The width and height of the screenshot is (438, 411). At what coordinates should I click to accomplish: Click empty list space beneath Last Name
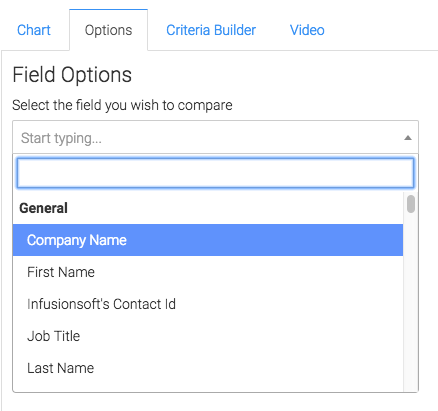coord(208,388)
